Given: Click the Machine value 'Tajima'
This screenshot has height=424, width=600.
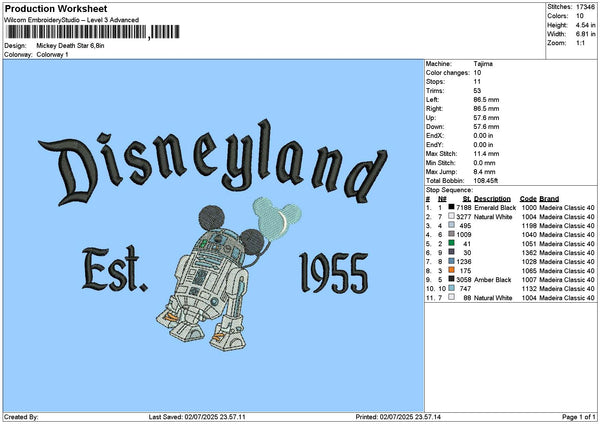Looking at the screenshot, I should [483, 64].
